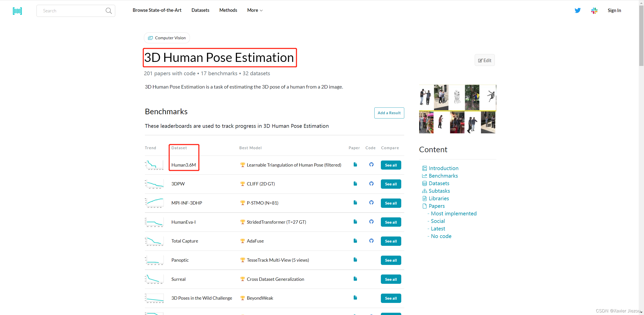The width and height of the screenshot is (644, 315).
Task: Click the search magnifier icon
Action: click(x=109, y=11)
